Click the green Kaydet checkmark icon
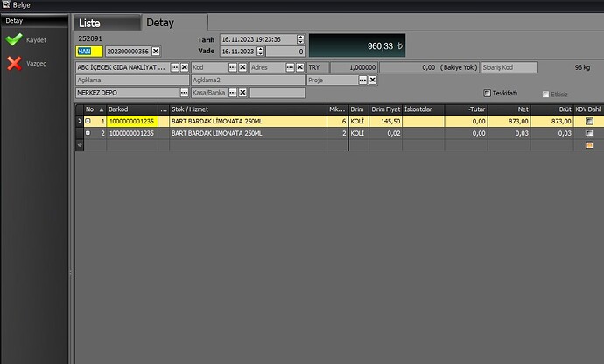The width and height of the screenshot is (604, 364). coord(13,39)
